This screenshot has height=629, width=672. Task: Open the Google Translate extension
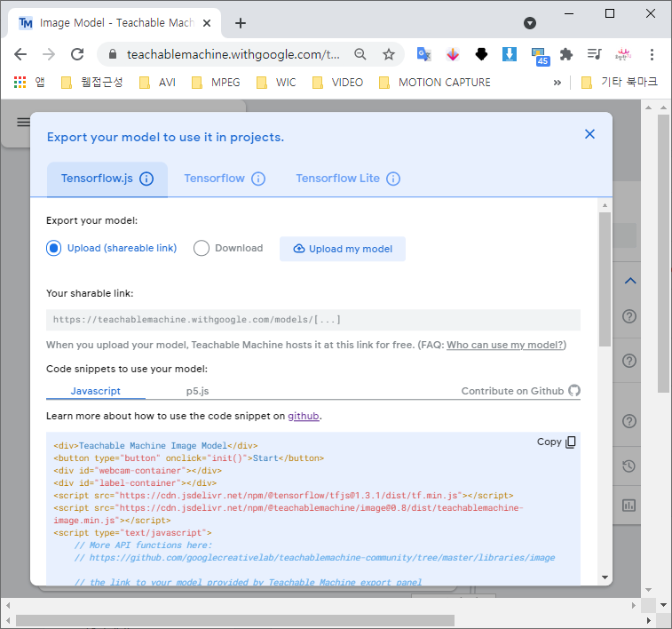423,54
